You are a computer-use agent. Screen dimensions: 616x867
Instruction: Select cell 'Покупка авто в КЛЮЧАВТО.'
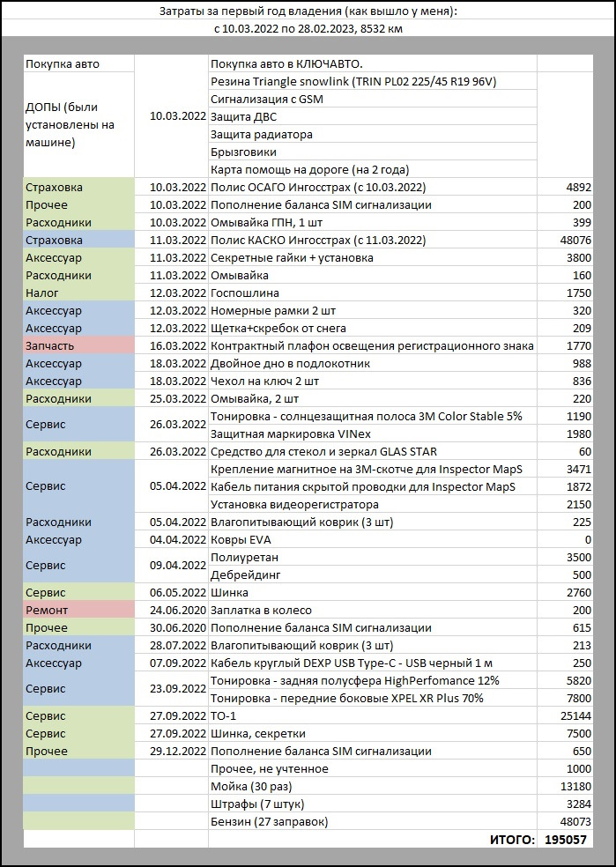373,63
